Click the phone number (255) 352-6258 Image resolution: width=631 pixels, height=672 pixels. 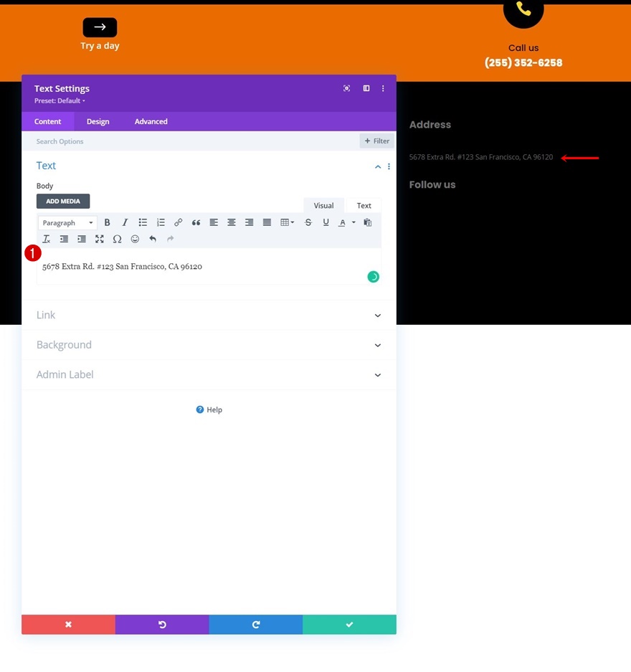[x=523, y=62]
